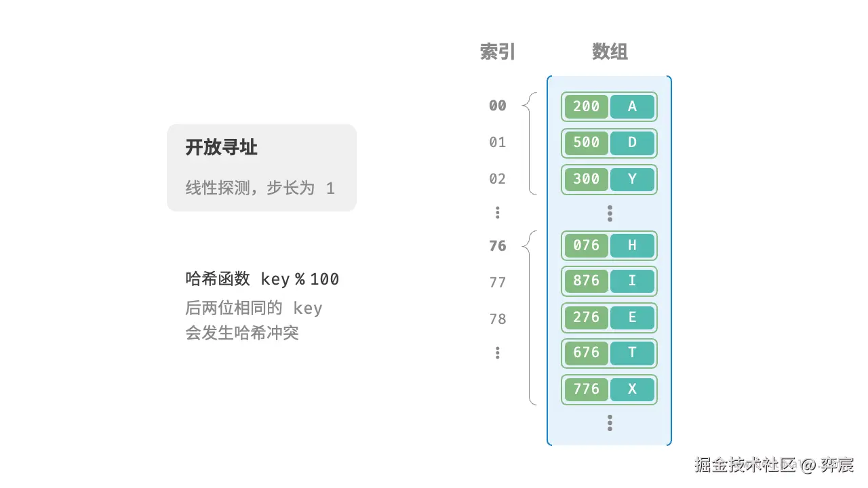The width and height of the screenshot is (868, 488).
Task: Click the index label 76
Action: (498, 246)
